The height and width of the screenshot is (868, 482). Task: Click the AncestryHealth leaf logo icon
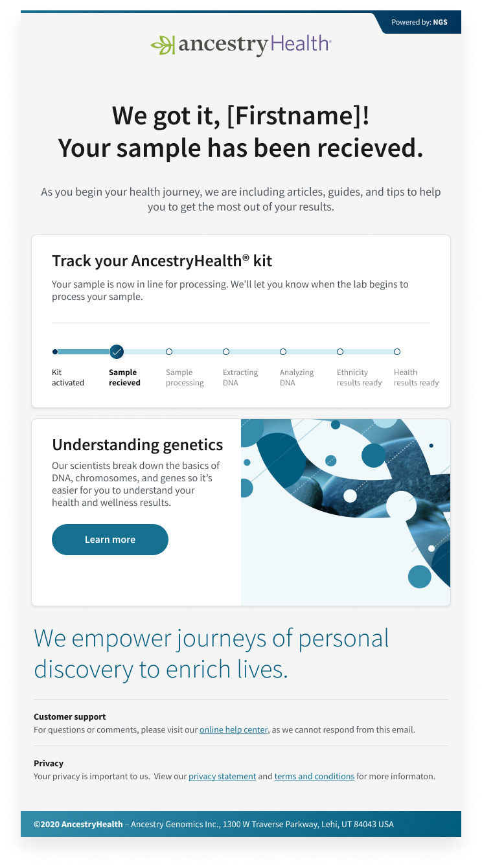(163, 45)
